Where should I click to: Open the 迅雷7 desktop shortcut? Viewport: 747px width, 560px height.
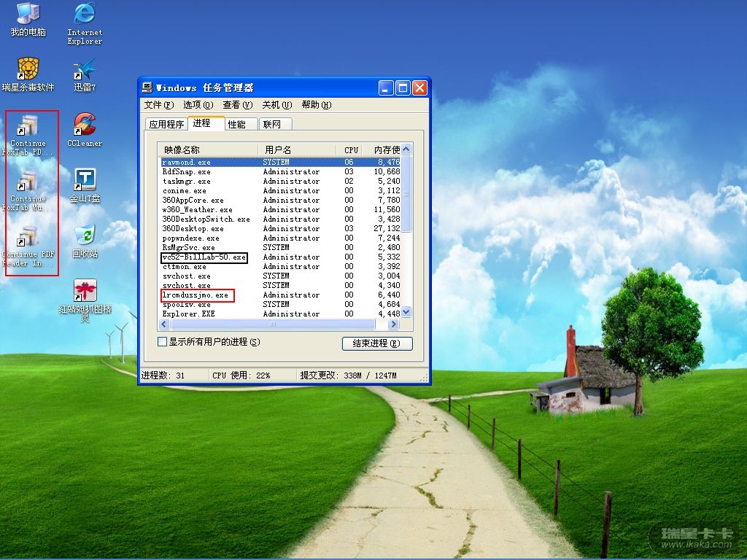tap(85, 74)
